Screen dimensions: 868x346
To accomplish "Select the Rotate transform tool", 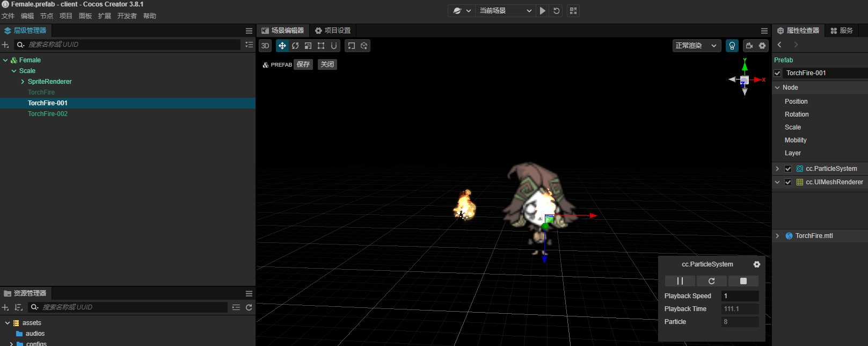I will click(x=295, y=46).
